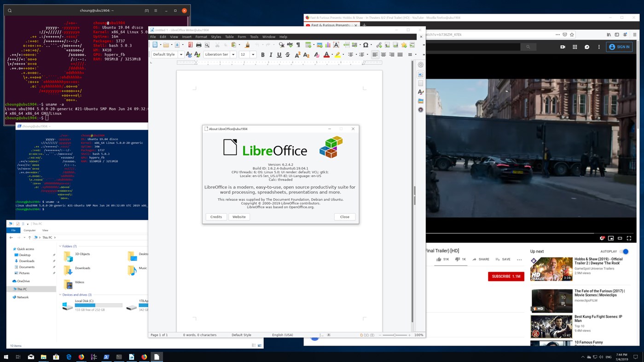Open the Liberation Serif font dropdown
The height and width of the screenshot is (362, 644).
coord(233,55)
